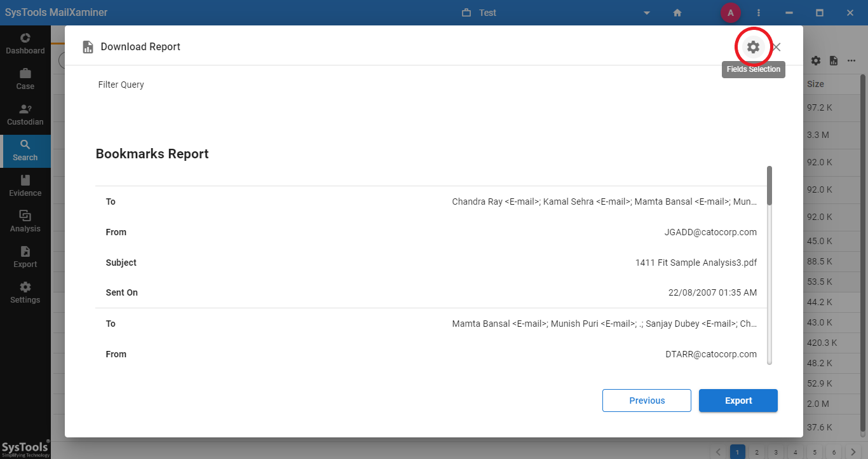
Task: Click DTARR@catocorp.com sender value
Action: (711, 354)
